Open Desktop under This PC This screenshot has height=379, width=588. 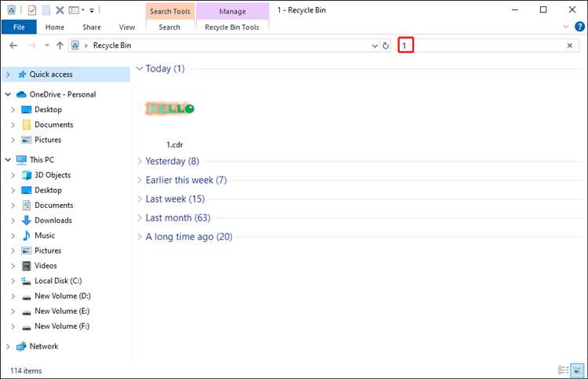coord(48,190)
